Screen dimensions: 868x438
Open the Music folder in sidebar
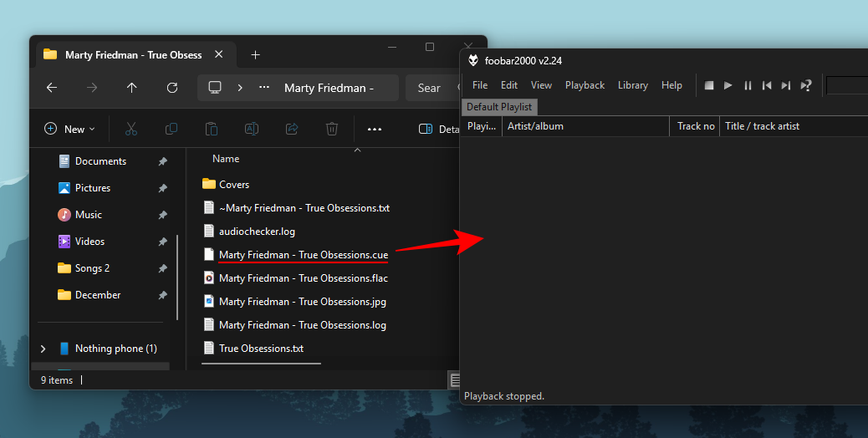[89, 215]
